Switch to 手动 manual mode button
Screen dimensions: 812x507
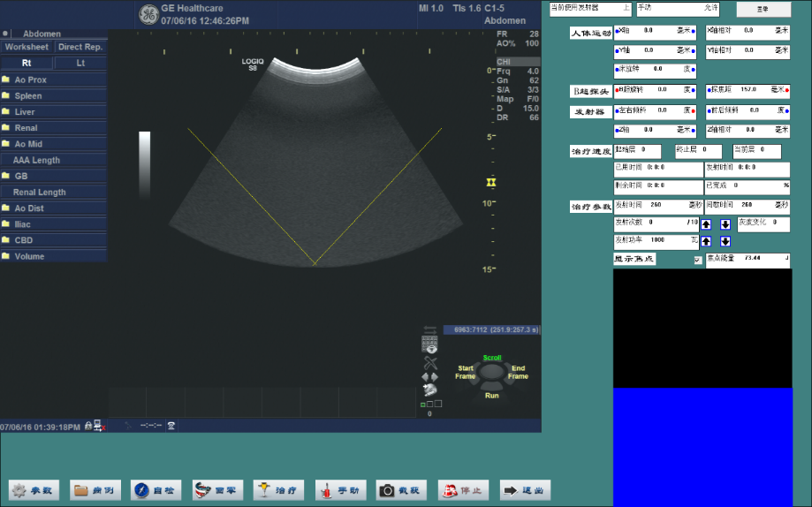[340, 490]
